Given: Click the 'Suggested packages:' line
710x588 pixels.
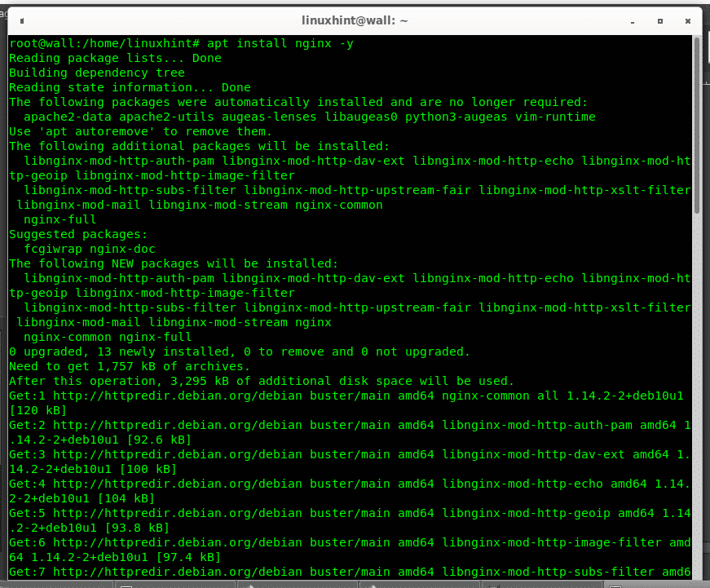Looking at the screenshot, I should 78,234.
